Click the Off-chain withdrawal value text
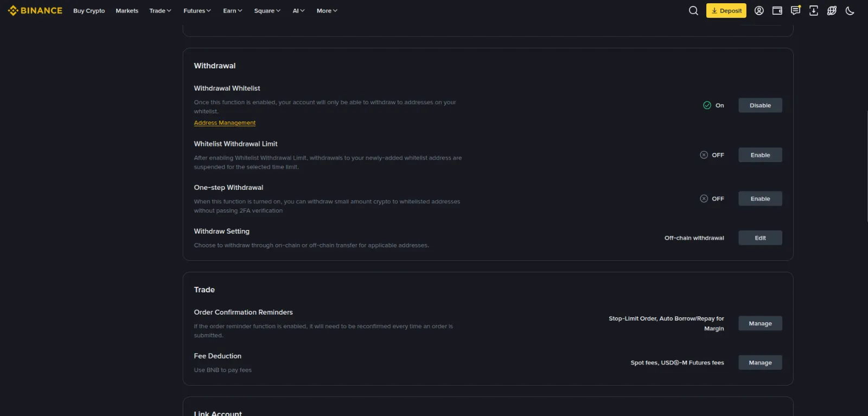 click(694, 238)
